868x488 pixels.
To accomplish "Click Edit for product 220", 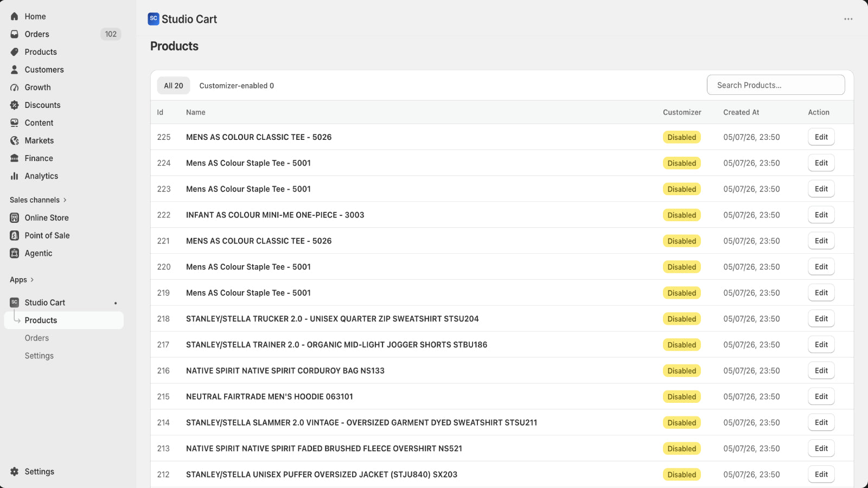I will (821, 267).
